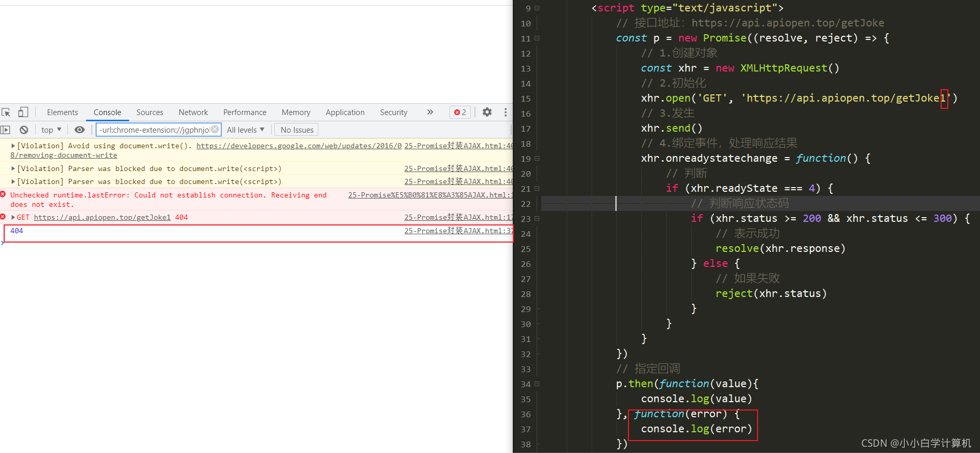The width and height of the screenshot is (980, 453).
Task: Open DevTools settings gear
Action: (x=487, y=112)
